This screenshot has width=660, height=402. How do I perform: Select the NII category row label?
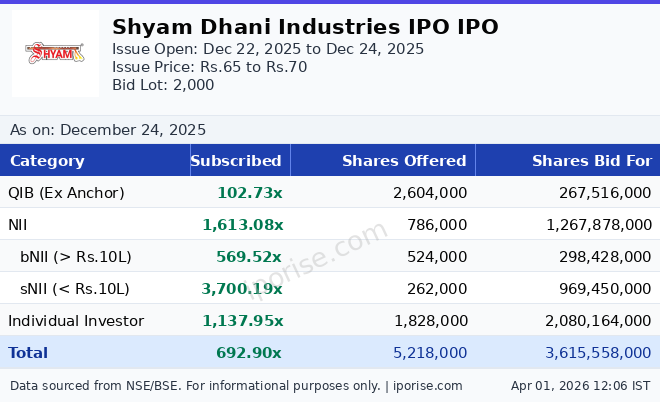[19, 225]
